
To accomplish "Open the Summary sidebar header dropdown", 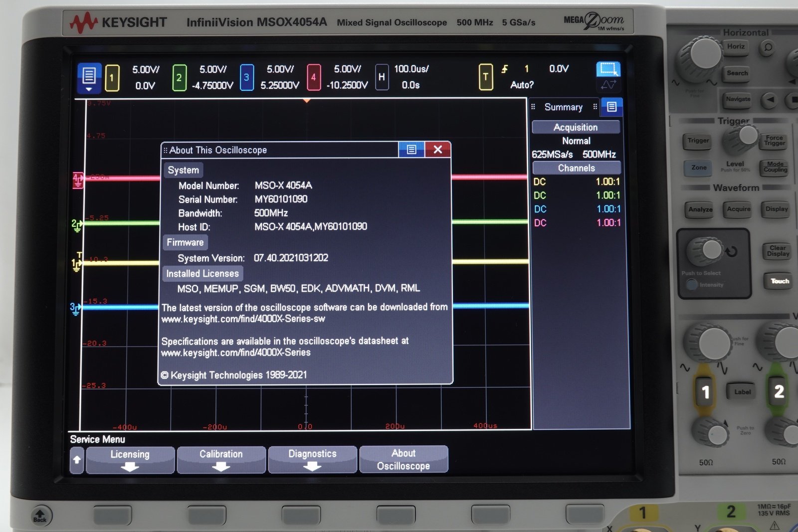I will tap(564, 107).
